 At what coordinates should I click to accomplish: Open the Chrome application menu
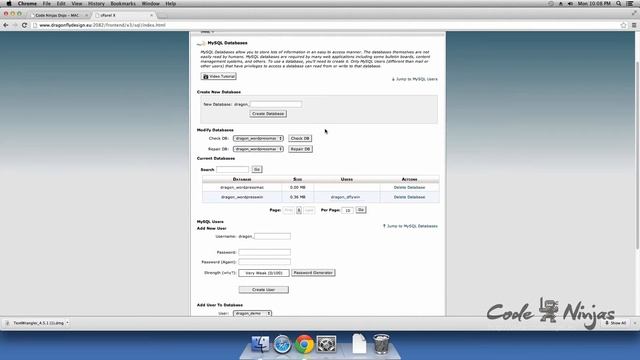point(27,3)
